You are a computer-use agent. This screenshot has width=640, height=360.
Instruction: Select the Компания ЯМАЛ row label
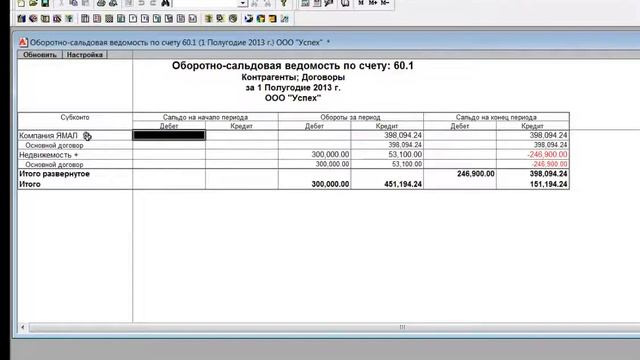click(x=48, y=136)
